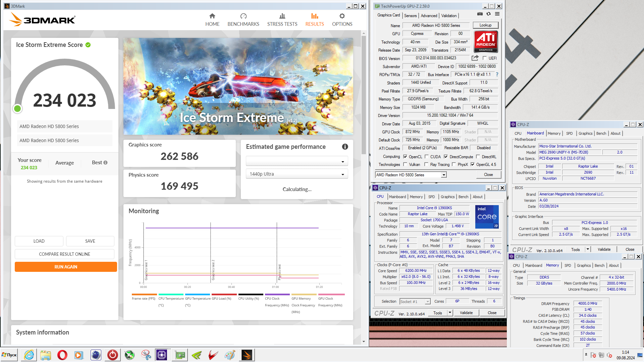Screen dimensions: 644x362
Task: Toggle the Vulkan checkbox
Action: [x=405, y=164]
